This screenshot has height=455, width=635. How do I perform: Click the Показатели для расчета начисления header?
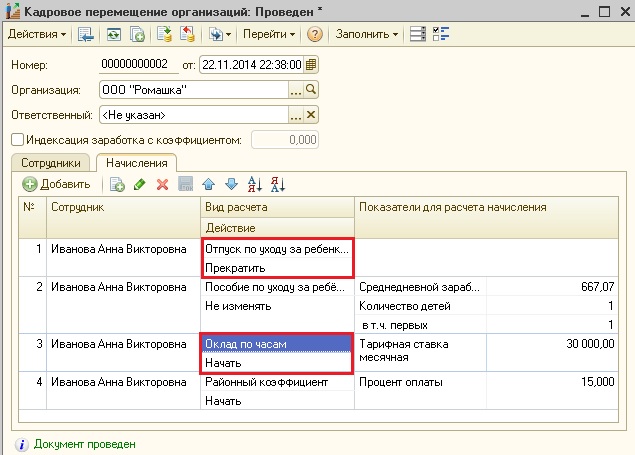[486, 217]
